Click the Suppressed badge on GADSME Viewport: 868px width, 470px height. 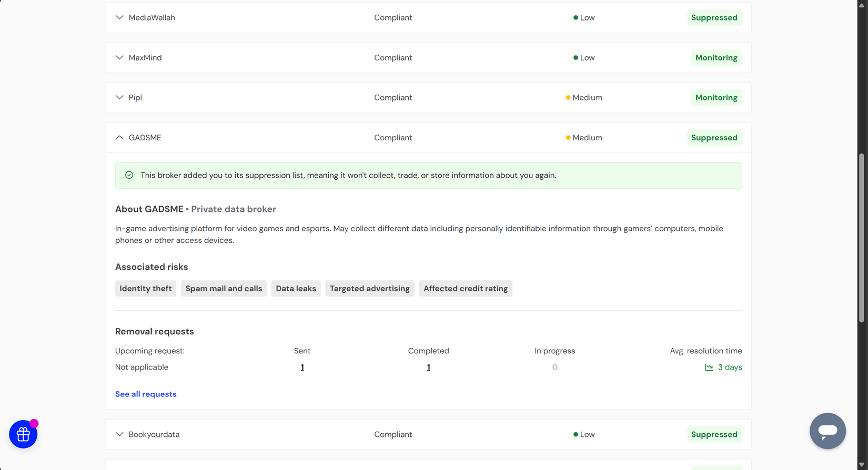pos(714,138)
